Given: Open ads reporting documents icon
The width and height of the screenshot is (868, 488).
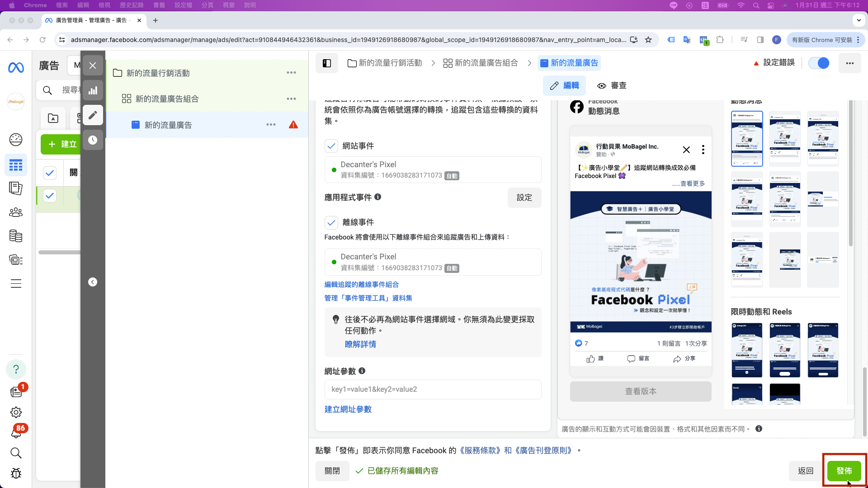Looking at the screenshot, I should [x=16, y=188].
